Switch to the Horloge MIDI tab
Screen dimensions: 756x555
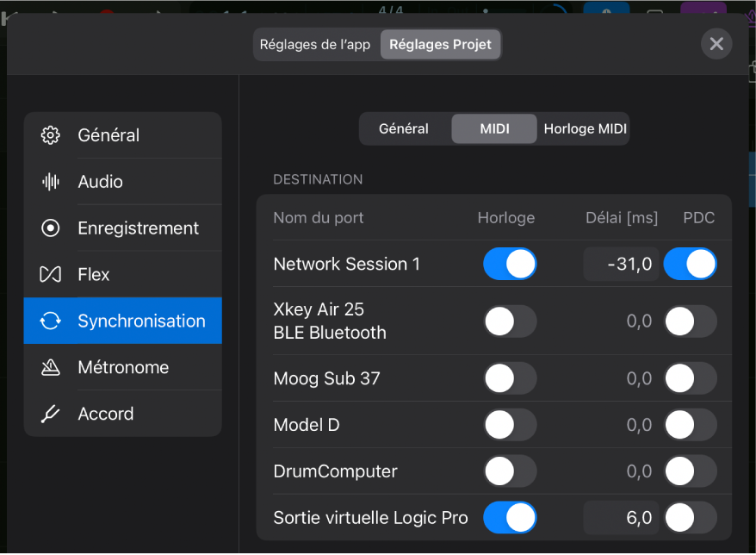(584, 128)
